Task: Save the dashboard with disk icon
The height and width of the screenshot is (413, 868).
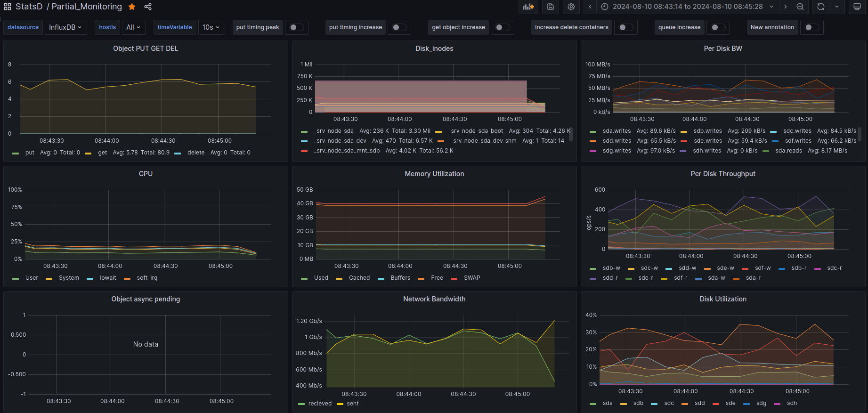Action: point(550,7)
